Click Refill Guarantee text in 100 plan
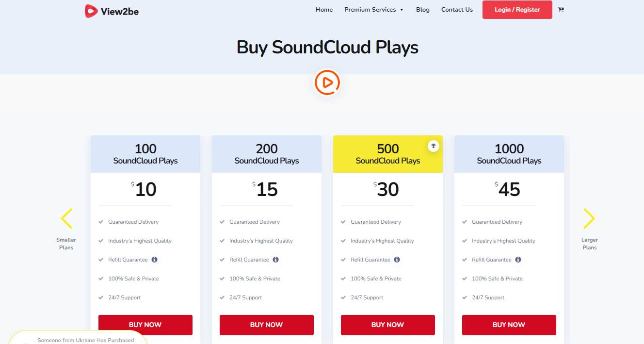 pos(128,260)
